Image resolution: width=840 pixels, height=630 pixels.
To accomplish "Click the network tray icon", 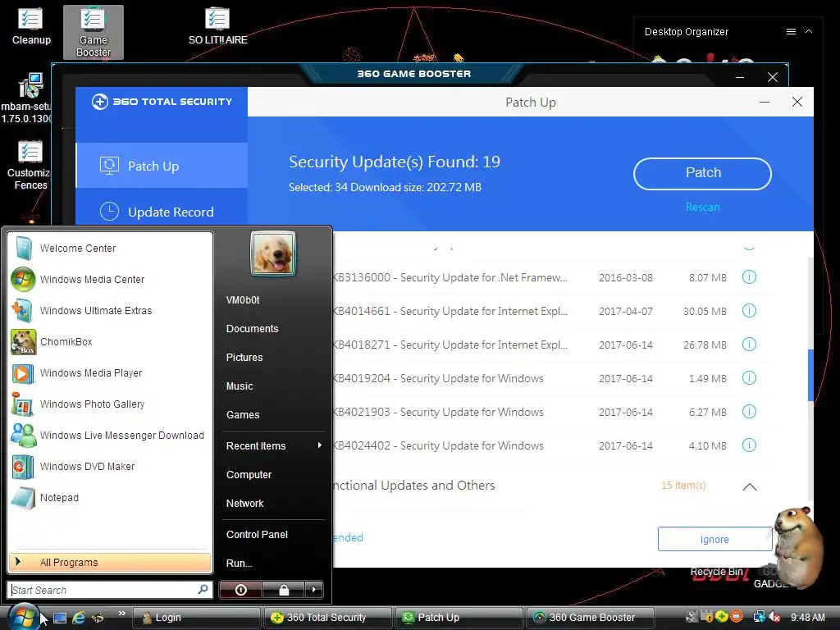I will click(x=759, y=617).
